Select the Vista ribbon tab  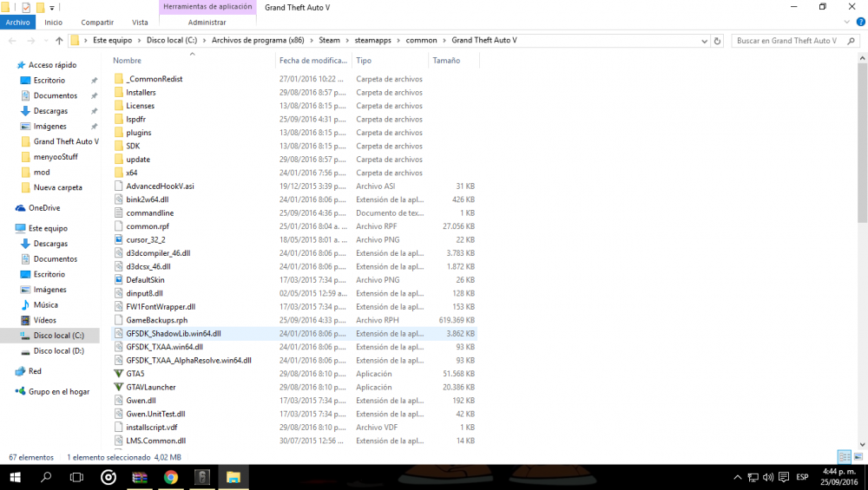(140, 23)
